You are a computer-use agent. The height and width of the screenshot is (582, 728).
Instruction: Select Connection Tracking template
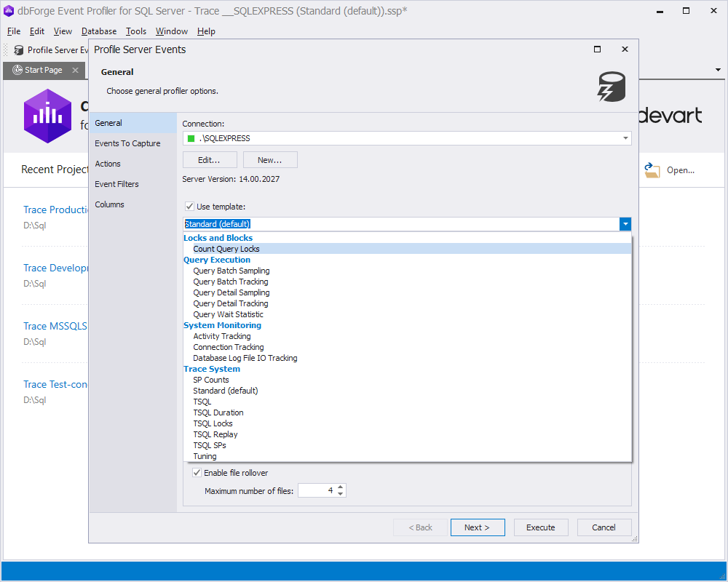point(408,347)
